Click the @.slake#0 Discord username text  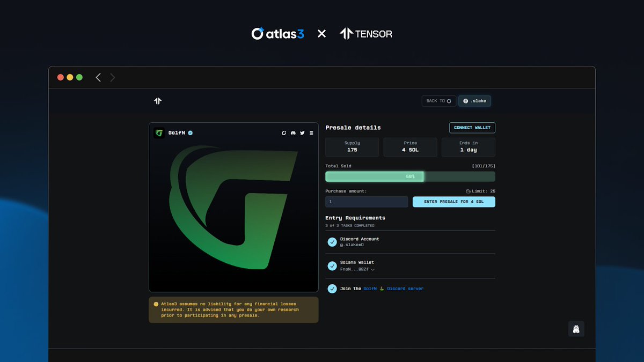352,245
